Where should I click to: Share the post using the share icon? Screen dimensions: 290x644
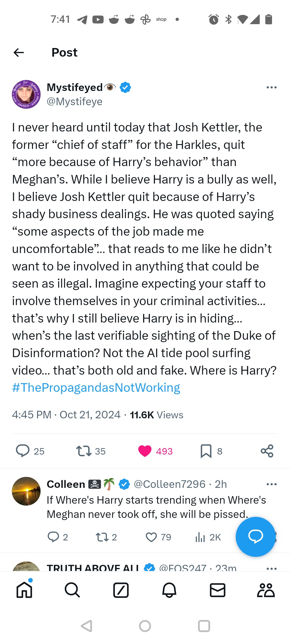[267, 451]
